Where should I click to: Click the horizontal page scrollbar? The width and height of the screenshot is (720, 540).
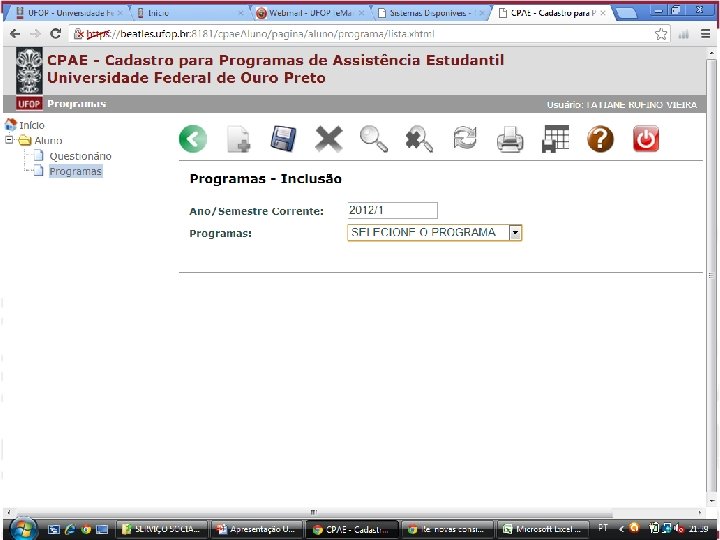312,512
